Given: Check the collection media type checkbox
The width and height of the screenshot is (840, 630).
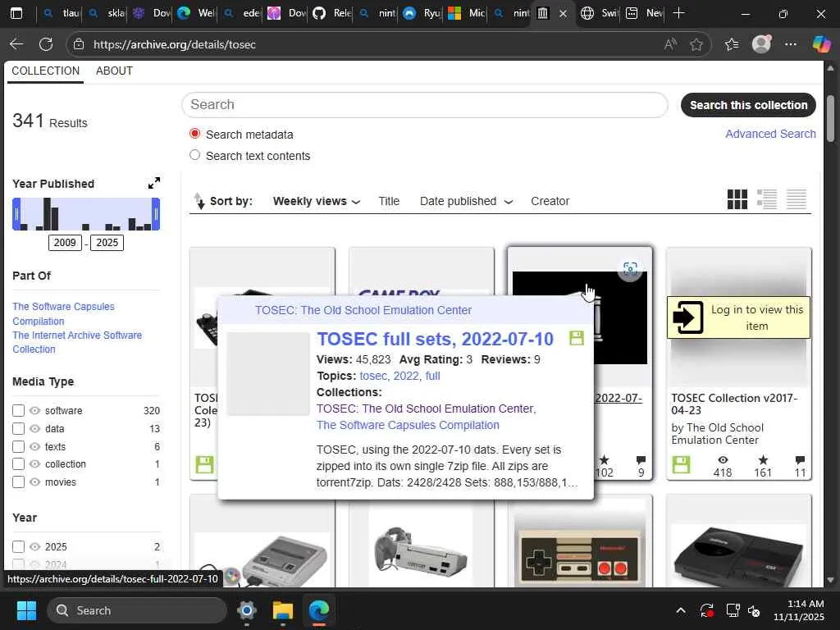Looking at the screenshot, I should [18, 464].
